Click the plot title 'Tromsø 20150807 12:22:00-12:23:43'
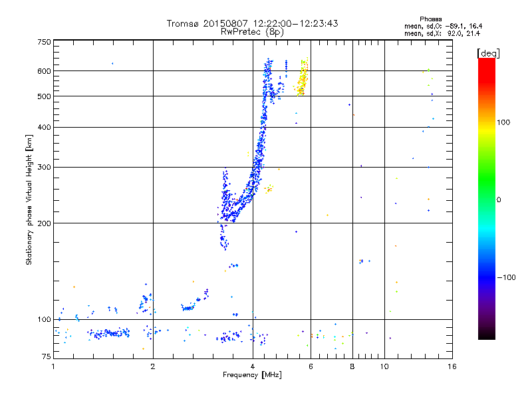Image resolution: width=532 pixels, height=399 pixels. [252, 23]
